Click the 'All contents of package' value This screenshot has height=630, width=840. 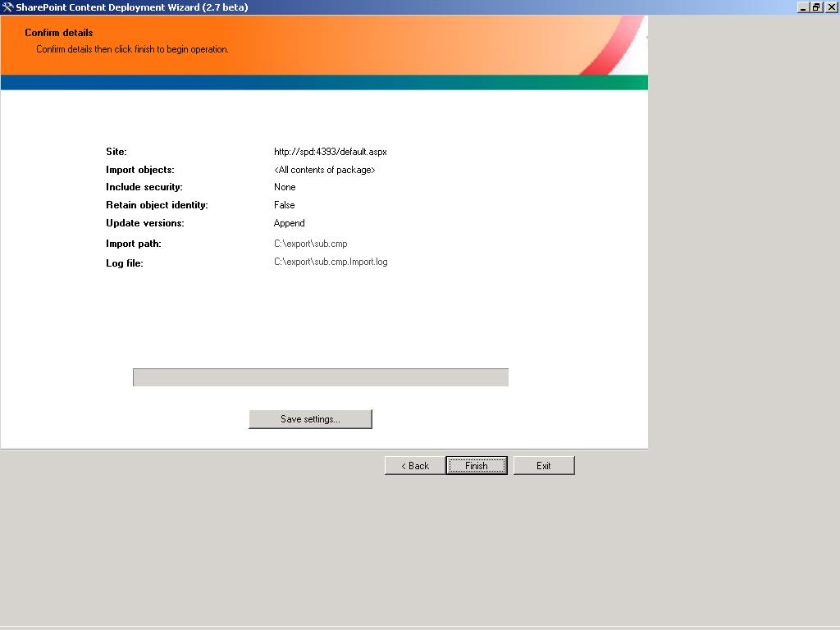(x=324, y=170)
